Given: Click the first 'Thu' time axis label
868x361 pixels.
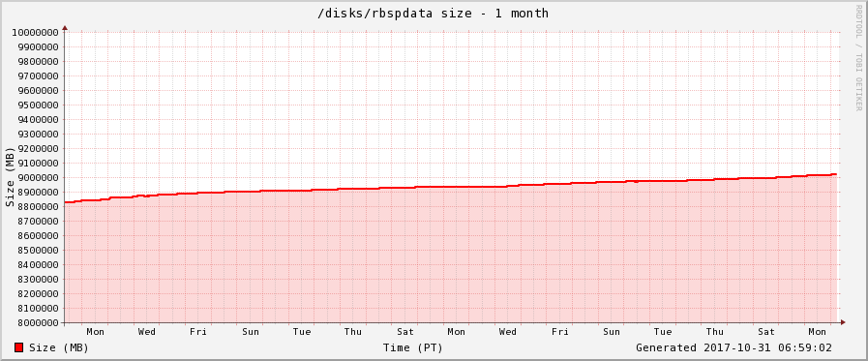Looking at the screenshot, I should point(353,332).
